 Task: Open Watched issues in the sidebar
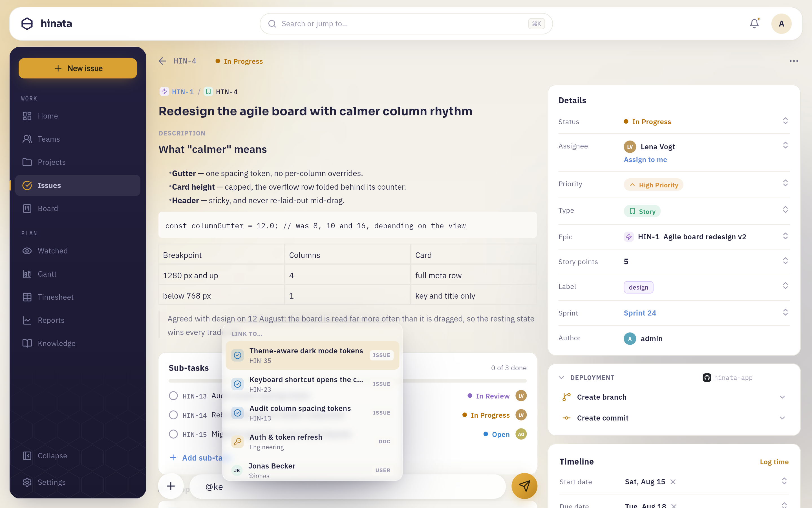pyautogui.click(x=78, y=251)
